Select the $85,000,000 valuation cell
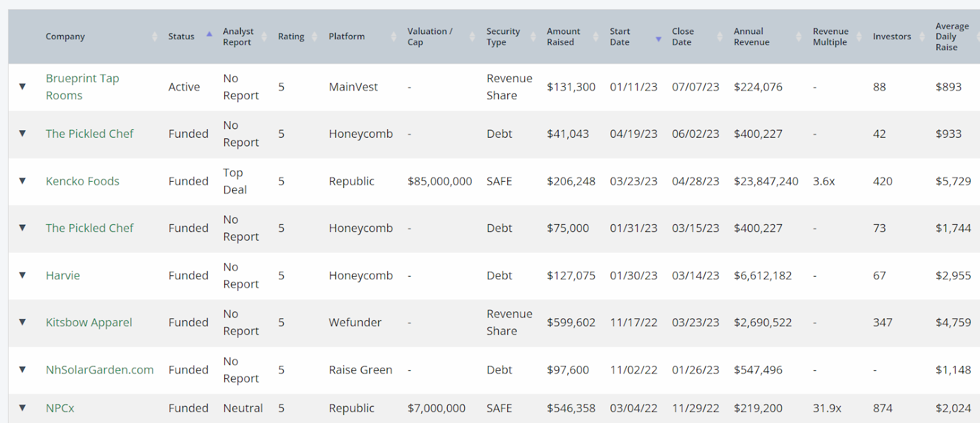 tap(440, 181)
